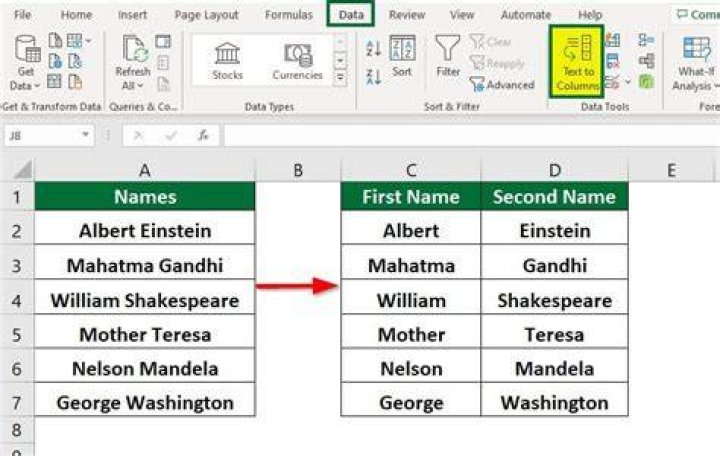Click the Comments button
Viewport: 720px width, 456px height.
pos(696,15)
